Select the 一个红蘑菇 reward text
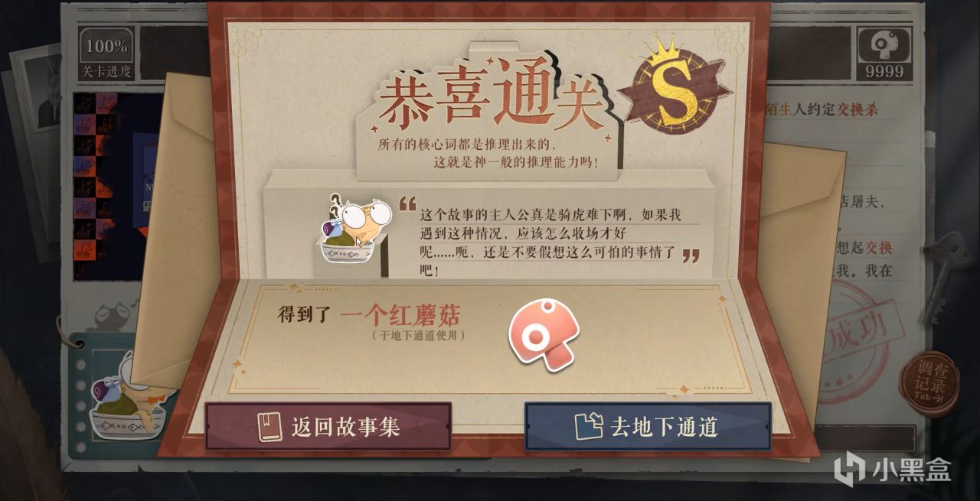 tap(400, 314)
